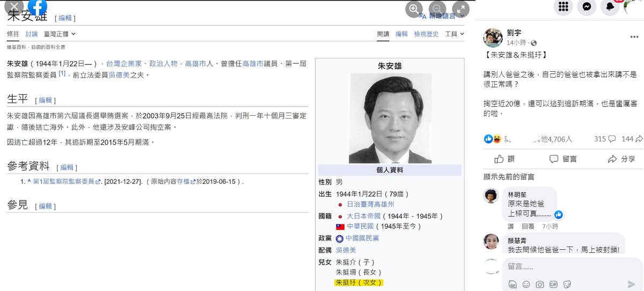Close the photo viewer with the X button
The width and height of the screenshot is (644, 291).
point(13,7)
